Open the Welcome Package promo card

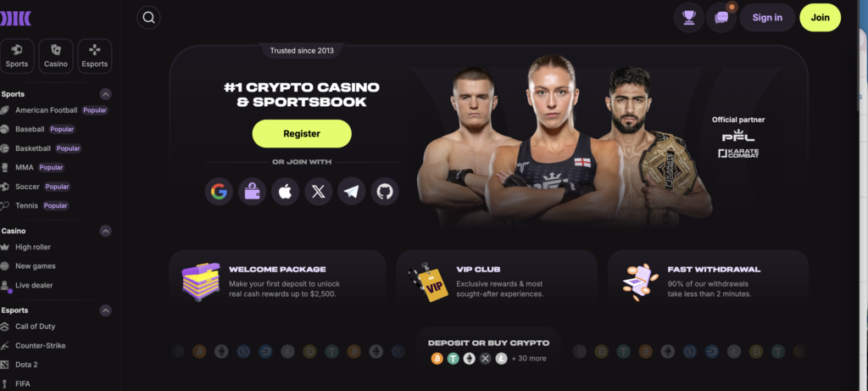277,282
